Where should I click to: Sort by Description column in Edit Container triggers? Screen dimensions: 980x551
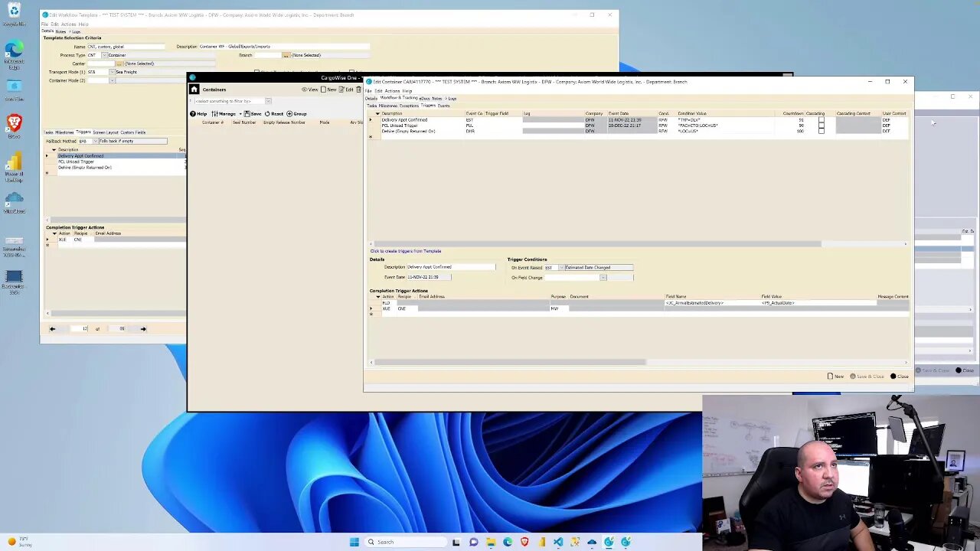tap(391, 113)
